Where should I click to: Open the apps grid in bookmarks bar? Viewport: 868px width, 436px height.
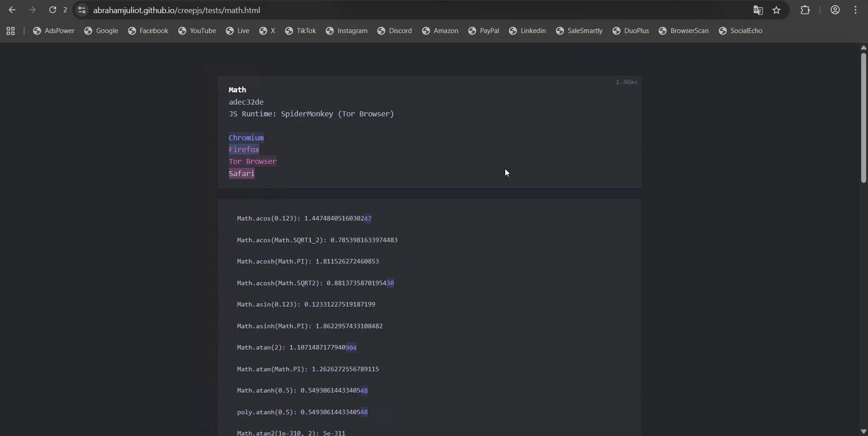11,31
